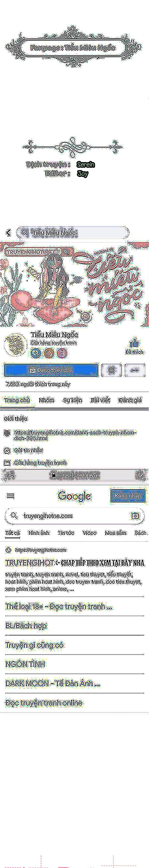Switch to the Sự kiện tab

[x=72, y=400]
